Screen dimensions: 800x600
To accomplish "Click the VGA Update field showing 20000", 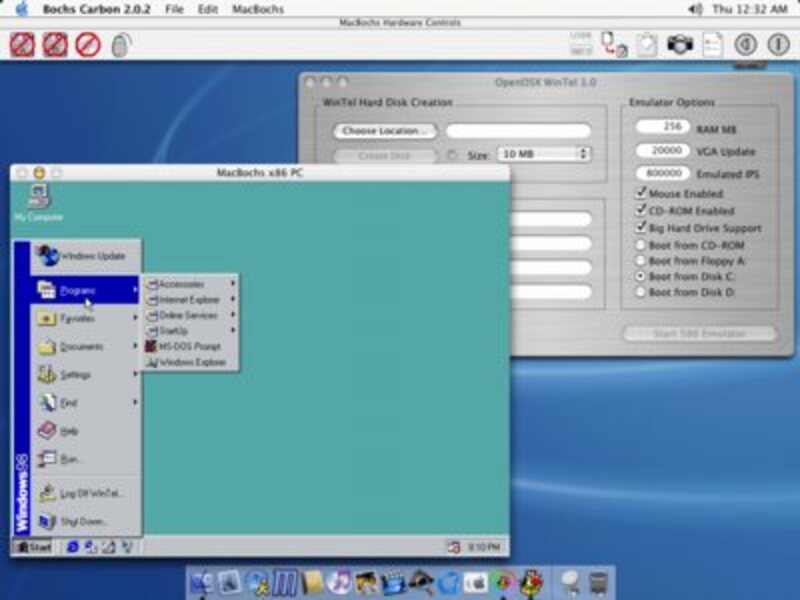I will point(663,150).
